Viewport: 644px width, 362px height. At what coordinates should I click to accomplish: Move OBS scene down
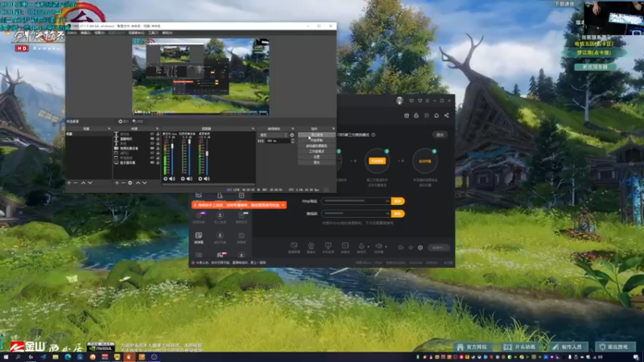90,183
